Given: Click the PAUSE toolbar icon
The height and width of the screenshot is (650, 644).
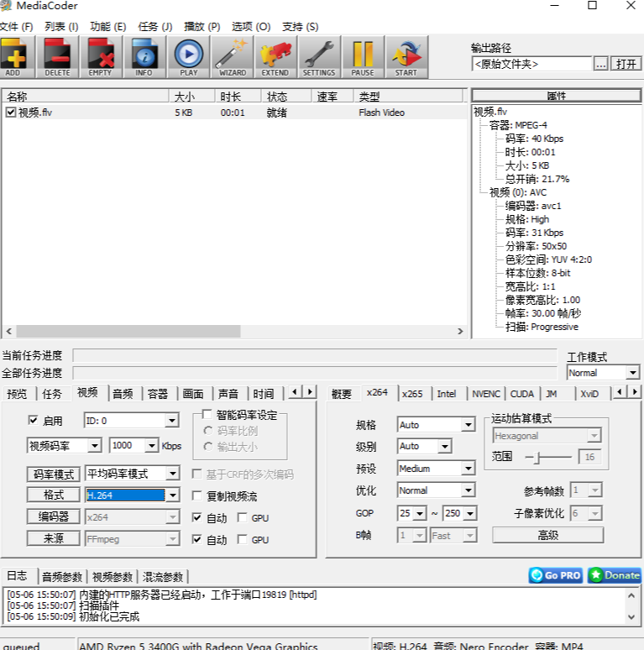Looking at the screenshot, I should [363, 57].
